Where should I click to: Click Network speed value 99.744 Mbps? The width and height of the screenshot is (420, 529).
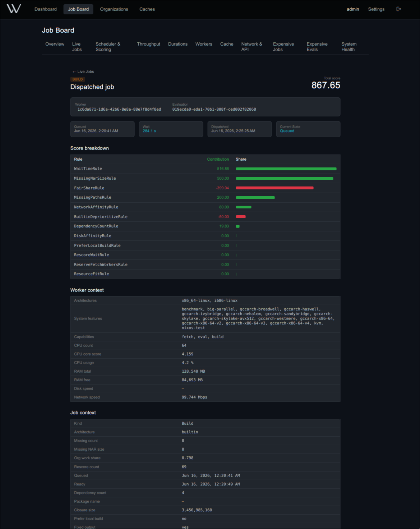coord(194,397)
